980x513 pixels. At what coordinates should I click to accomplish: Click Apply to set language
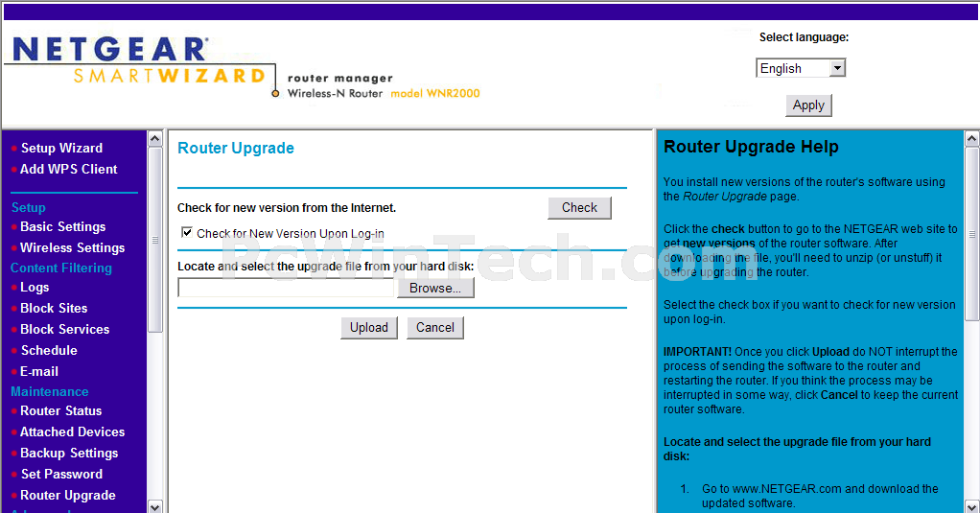[808, 105]
